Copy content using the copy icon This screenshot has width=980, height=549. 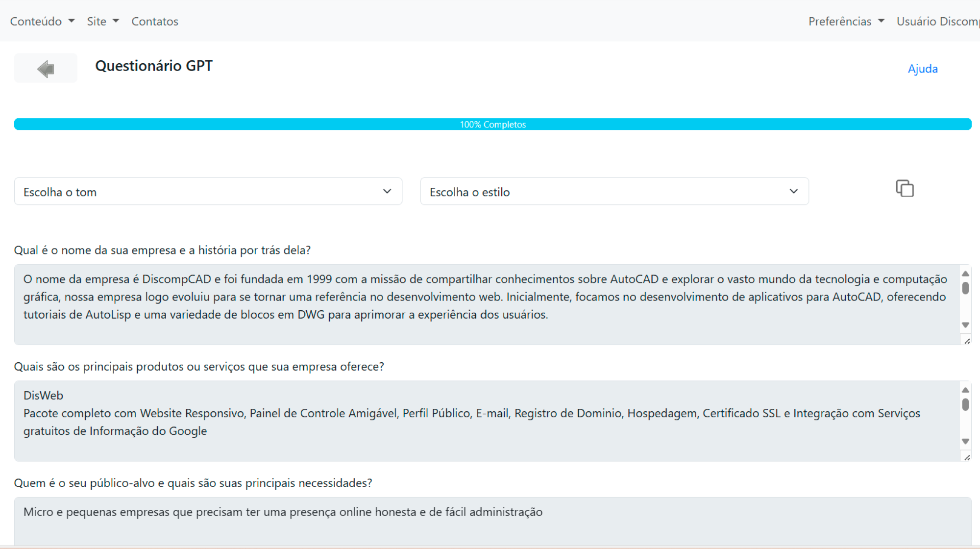click(905, 189)
